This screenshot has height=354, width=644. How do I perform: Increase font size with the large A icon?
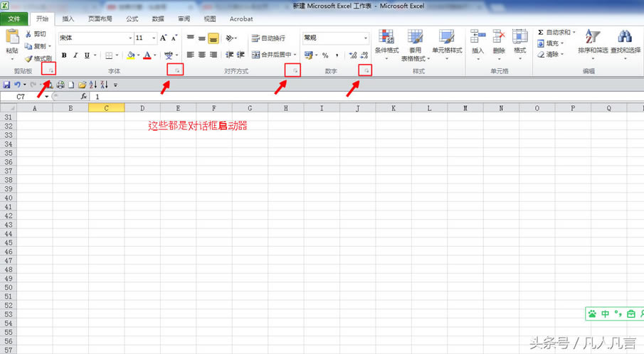pyautogui.click(x=164, y=38)
